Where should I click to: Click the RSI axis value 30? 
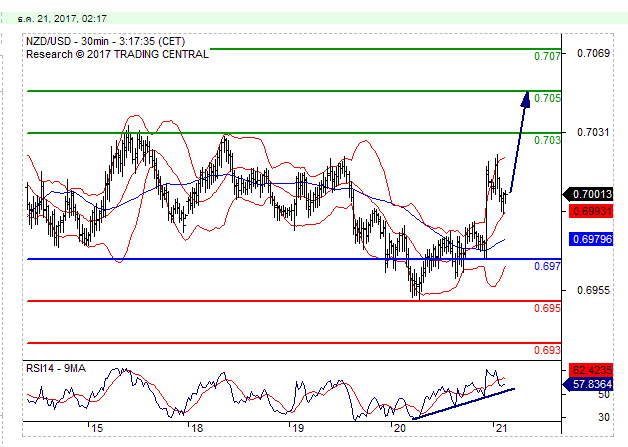pos(604,417)
